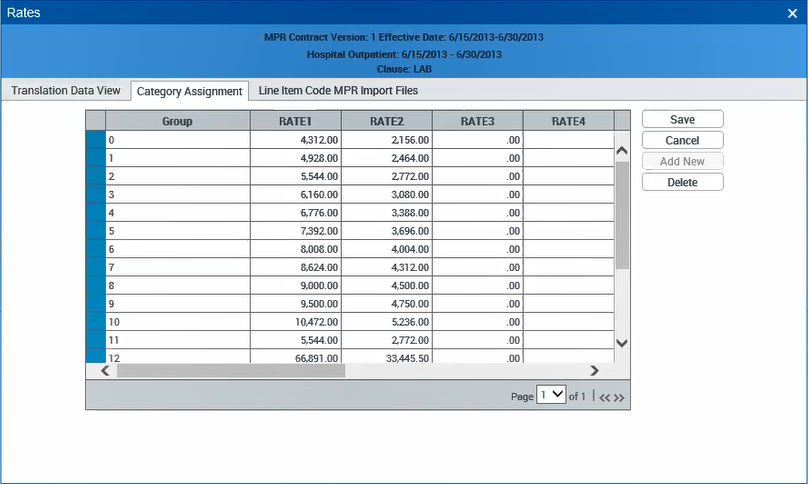This screenshot has height=484, width=808.
Task: Cancel the rate edits
Action: 682,140
